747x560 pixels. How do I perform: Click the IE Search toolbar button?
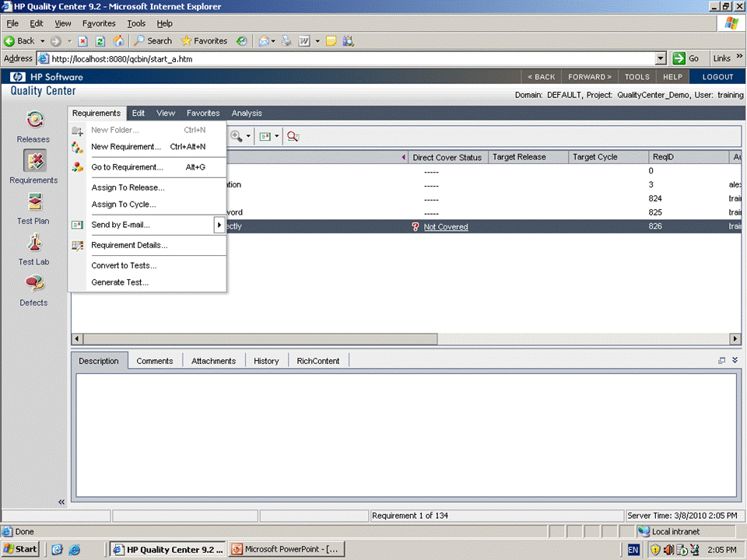coord(153,41)
